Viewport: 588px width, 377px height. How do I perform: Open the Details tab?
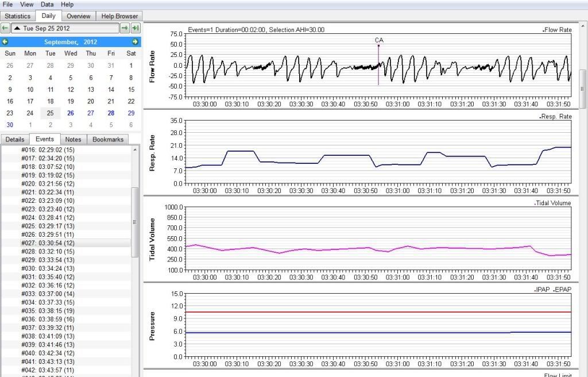click(x=15, y=139)
